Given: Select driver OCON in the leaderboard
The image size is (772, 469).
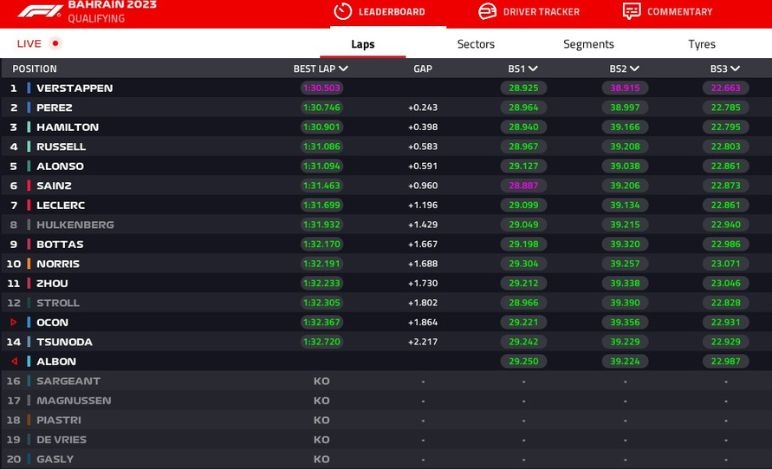Looking at the screenshot, I should 52,322.
